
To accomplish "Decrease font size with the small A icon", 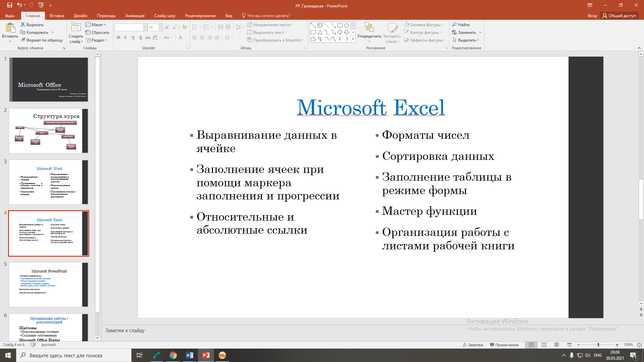I will tap(174, 27).
